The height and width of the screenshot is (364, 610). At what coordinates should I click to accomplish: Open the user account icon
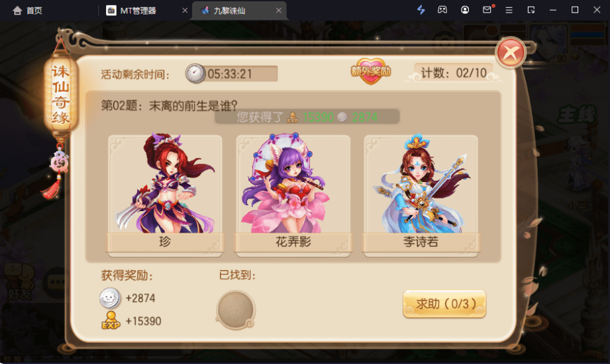pos(464,10)
